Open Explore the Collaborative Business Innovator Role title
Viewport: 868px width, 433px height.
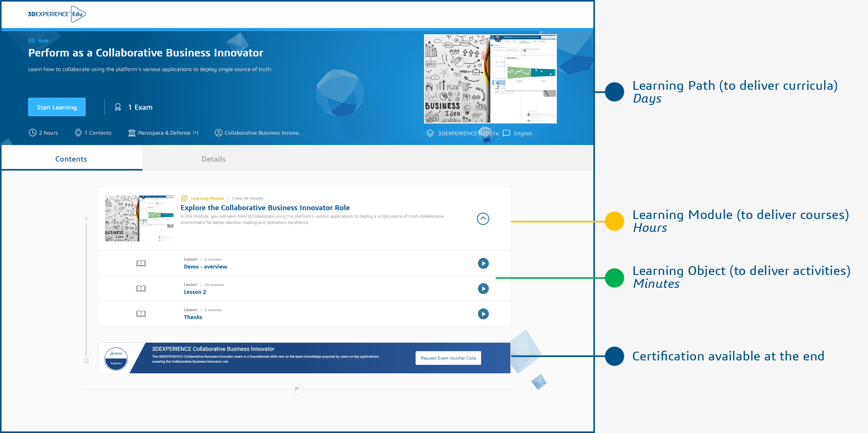pos(265,207)
